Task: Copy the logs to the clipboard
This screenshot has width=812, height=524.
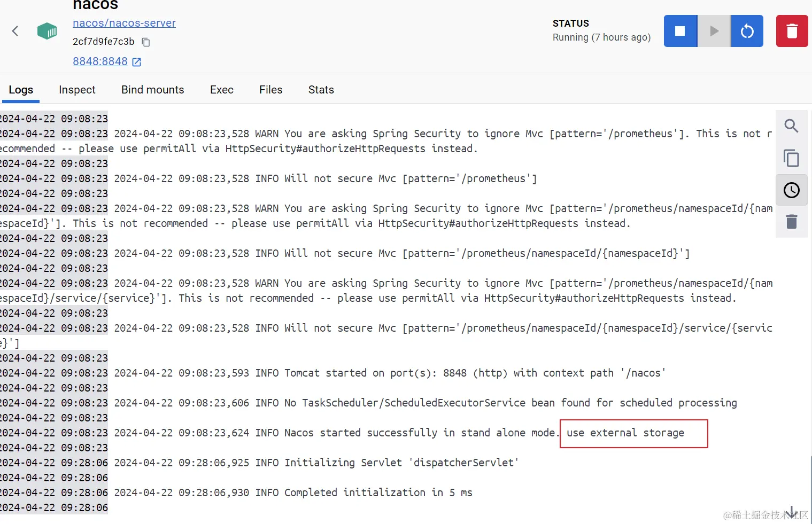Action: [792, 158]
